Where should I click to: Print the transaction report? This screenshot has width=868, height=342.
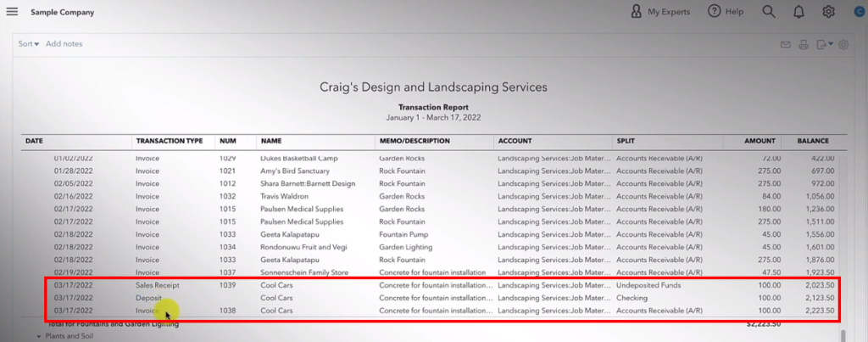(804, 45)
